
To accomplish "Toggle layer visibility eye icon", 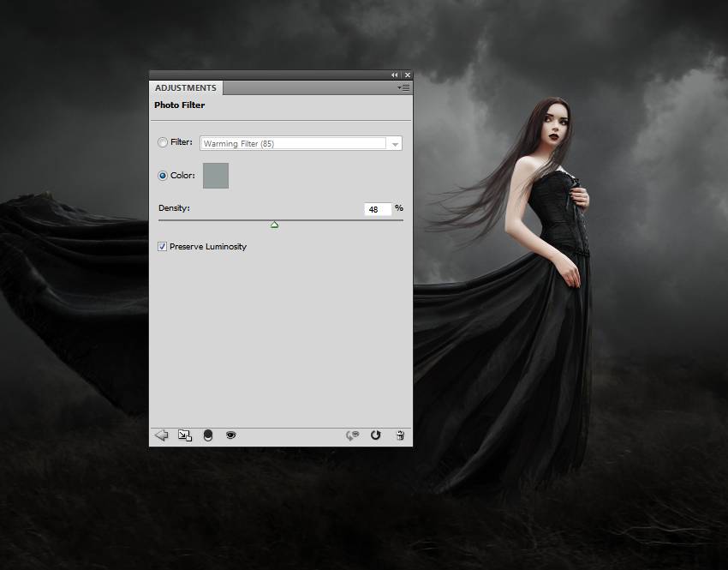I will (230, 435).
